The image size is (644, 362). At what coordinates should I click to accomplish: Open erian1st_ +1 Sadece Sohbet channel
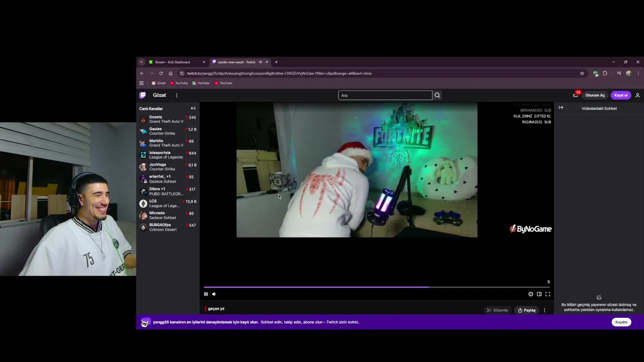click(x=168, y=179)
